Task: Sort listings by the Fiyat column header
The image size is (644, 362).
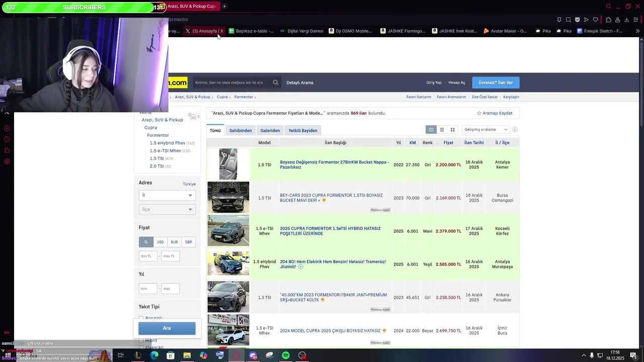Action: coord(448,143)
